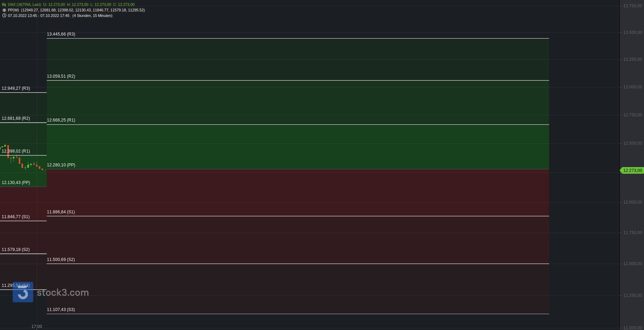Select the 12.280,10 (PP) pivot label
This screenshot has height=330, width=644.
pos(61,165)
